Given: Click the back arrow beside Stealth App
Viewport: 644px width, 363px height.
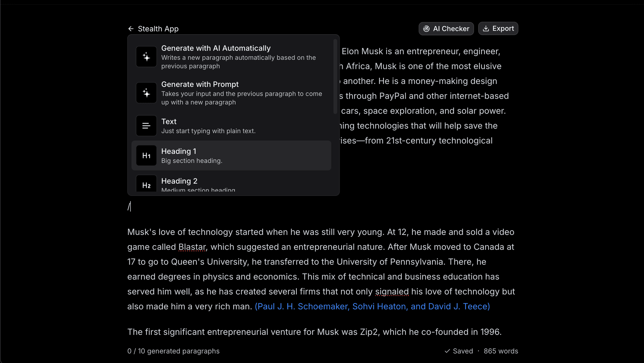Looking at the screenshot, I should coord(131,29).
